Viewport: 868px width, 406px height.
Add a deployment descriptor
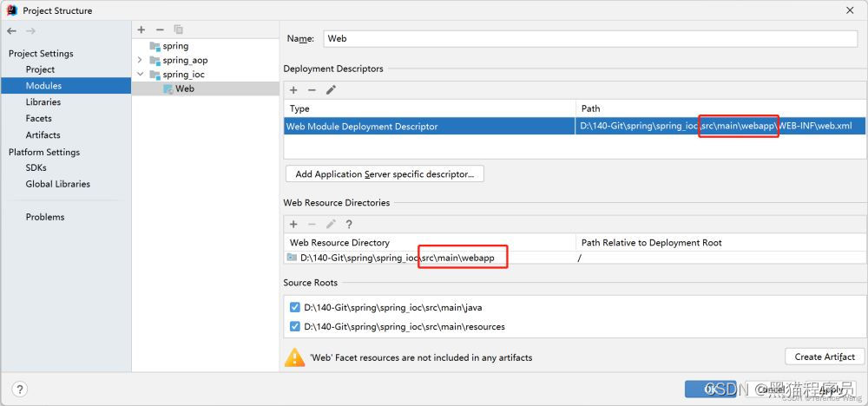click(293, 89)
